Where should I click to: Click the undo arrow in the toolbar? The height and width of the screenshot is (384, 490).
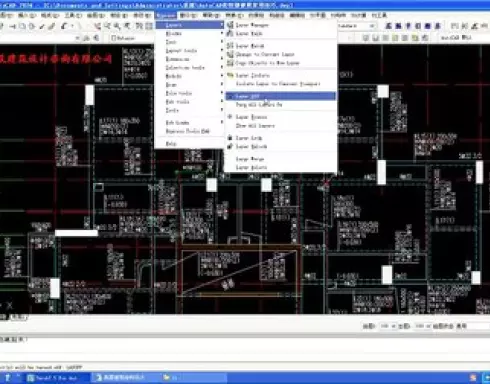click(x=64, y=26)
